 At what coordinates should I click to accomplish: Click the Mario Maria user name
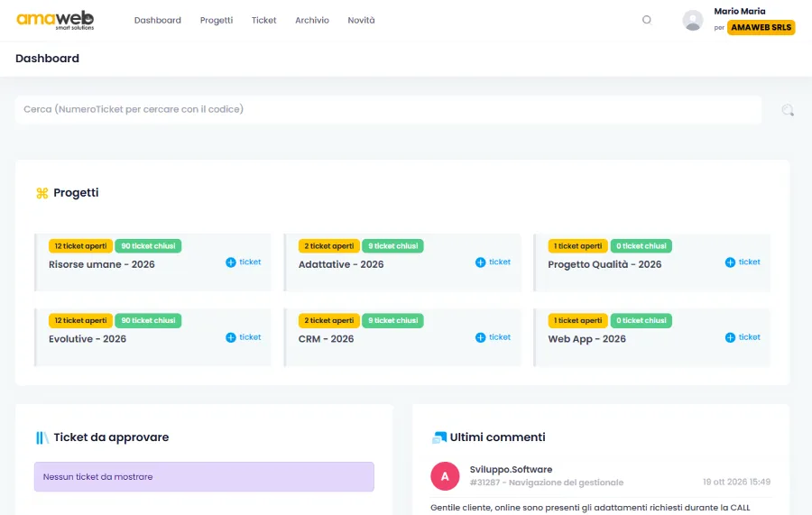pos(740,11)
